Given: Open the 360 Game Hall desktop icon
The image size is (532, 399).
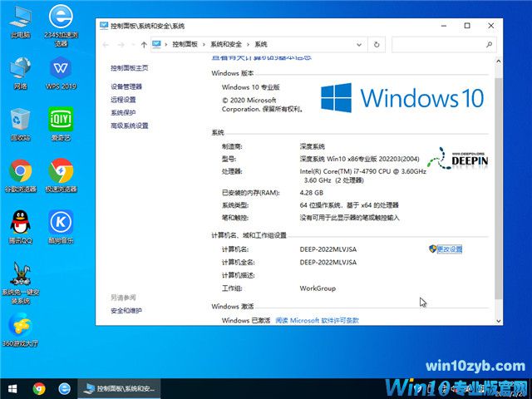Looking at the screenshot, I should point(21,326).
